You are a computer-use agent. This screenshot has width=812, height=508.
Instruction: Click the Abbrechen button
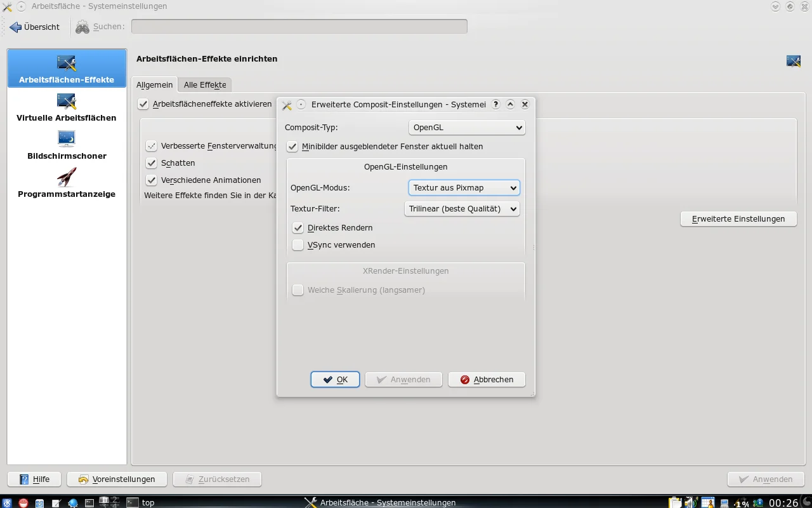[487, 380]
